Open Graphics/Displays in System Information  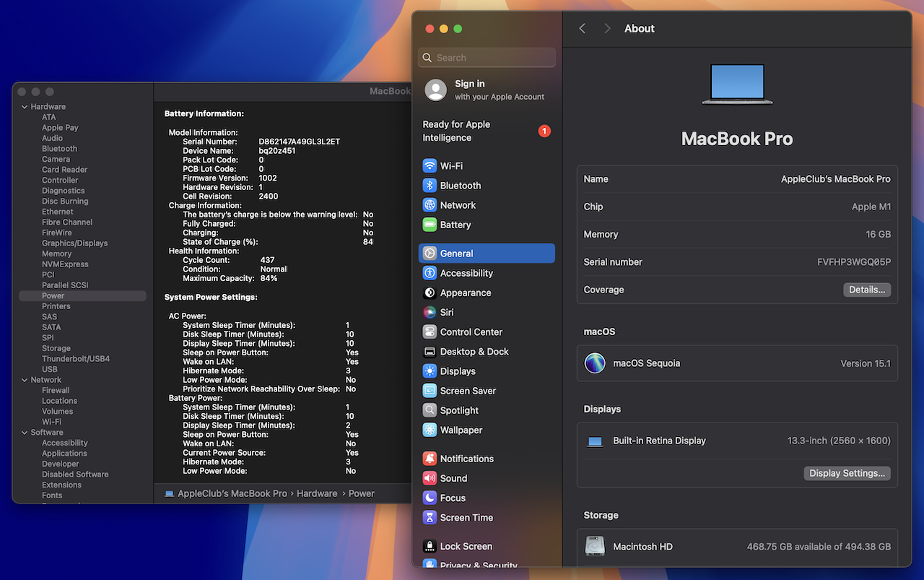pyautogui.click(x=74, y=243)
